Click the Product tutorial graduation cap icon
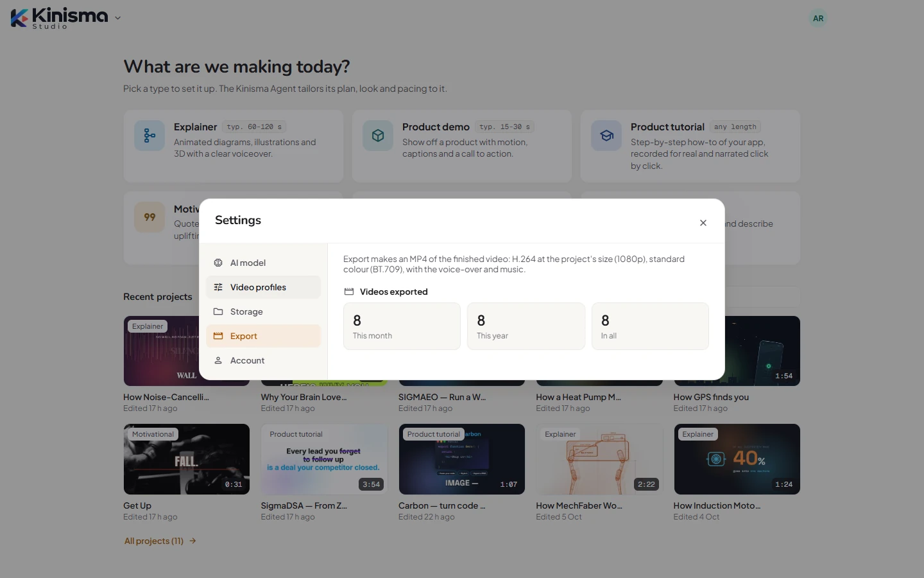Image resolution: width=924 pixels, height=578 pixels. click(x=606, y=136)
